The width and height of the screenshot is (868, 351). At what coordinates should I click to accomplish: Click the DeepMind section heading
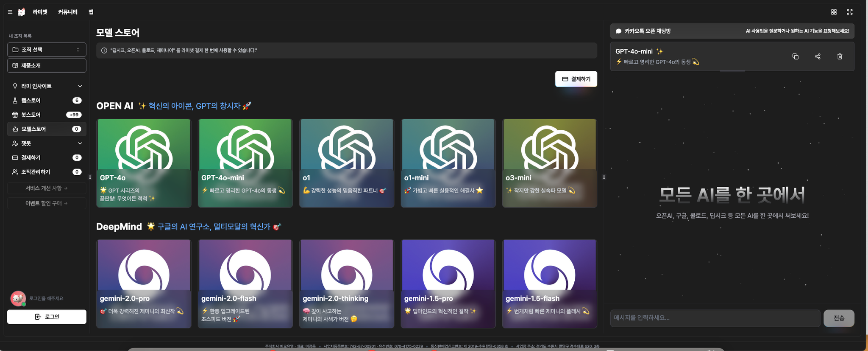pyautogui.click(x=119, y=227)
